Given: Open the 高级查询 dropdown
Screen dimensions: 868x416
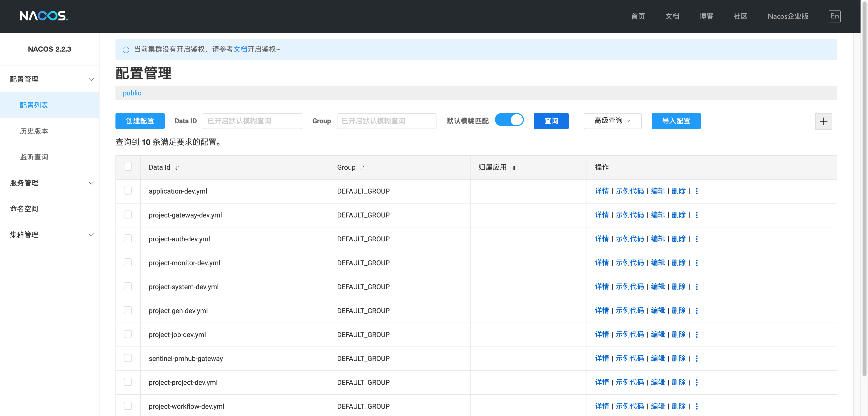Looking at the screenshot, I should 612,121.
